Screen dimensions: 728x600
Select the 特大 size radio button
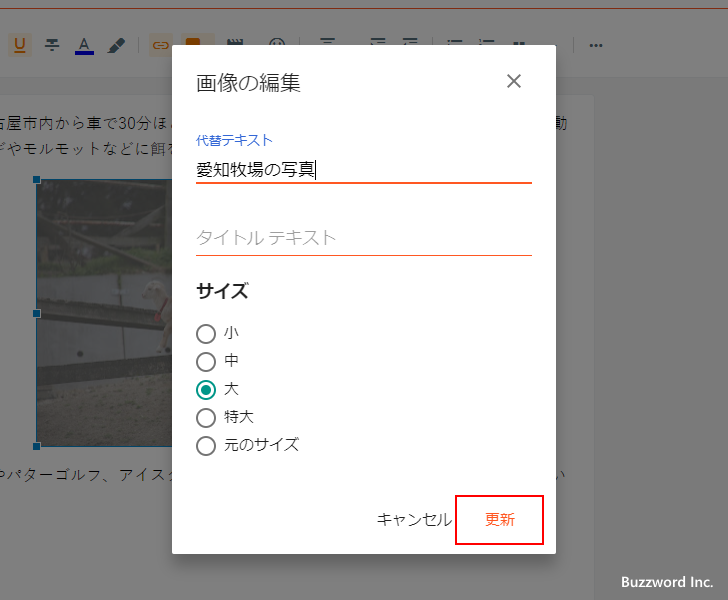pyautogui.click(x=206, y=418)
